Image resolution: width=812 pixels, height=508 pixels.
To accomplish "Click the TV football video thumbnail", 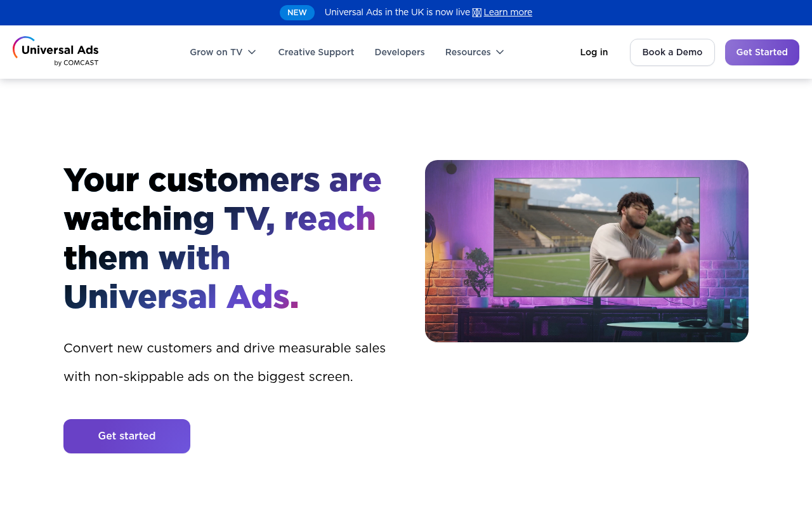I will tap(587, 251).
